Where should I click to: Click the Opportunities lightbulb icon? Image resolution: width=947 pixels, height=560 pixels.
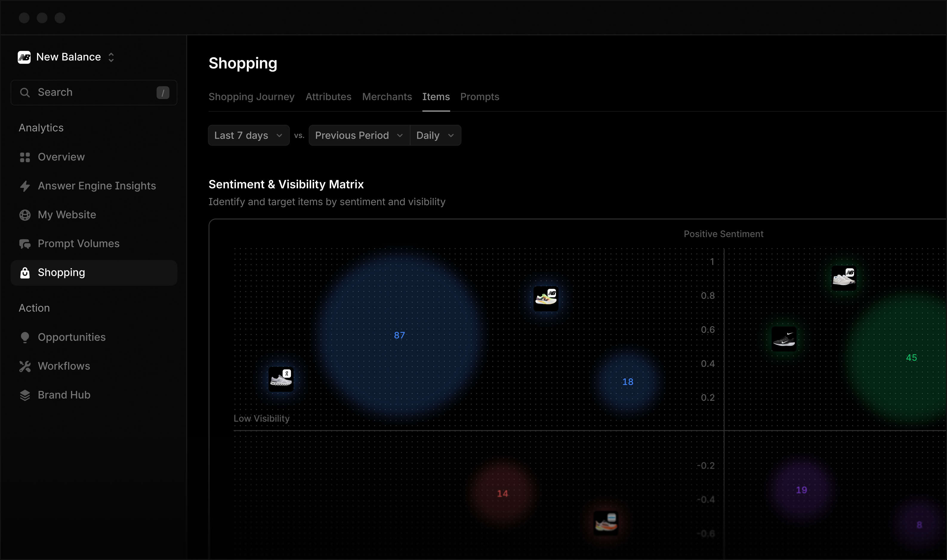[25, 337]
